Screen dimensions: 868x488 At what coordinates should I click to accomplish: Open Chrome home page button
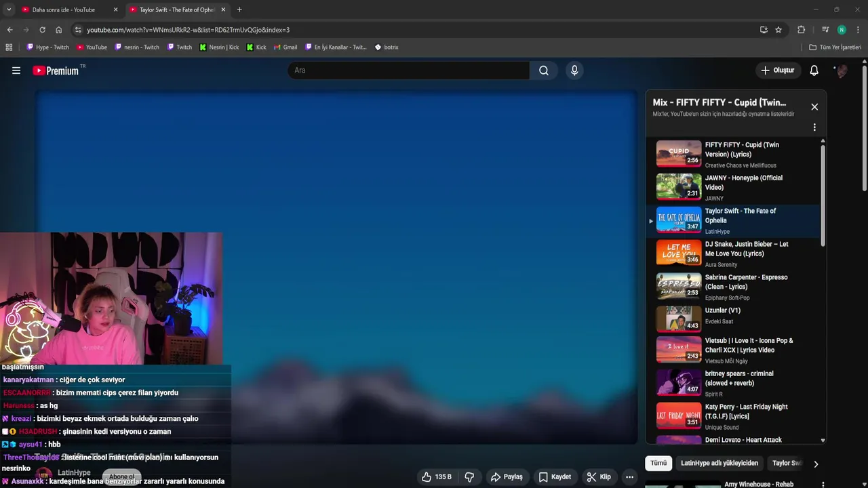(58, 30)
